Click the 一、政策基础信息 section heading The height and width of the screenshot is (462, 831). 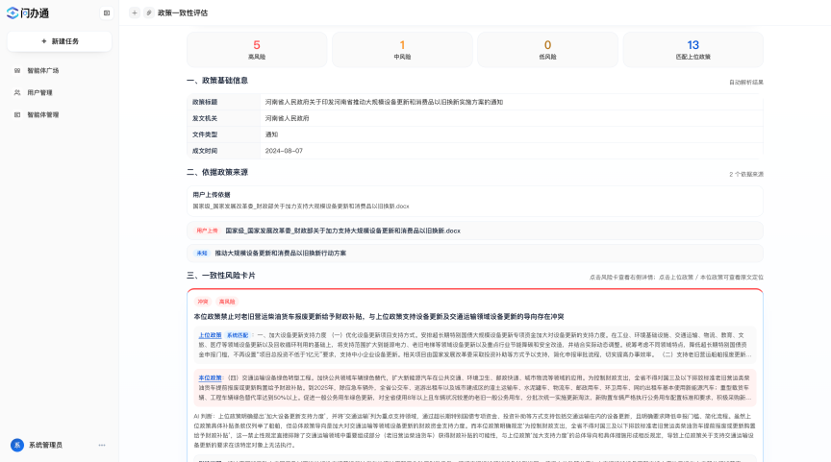click(217, 81)
